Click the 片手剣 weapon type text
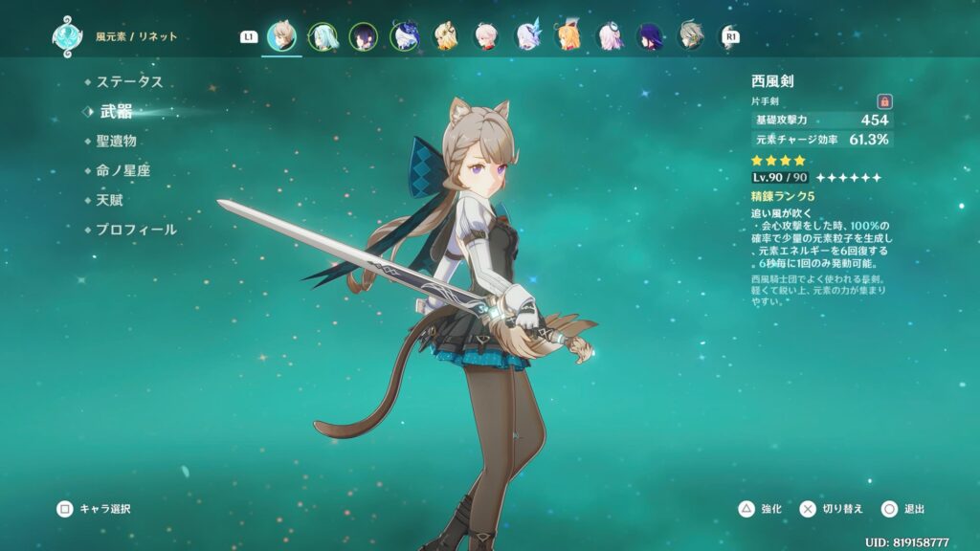Screen dimensions: 980x551 point(765,101)
